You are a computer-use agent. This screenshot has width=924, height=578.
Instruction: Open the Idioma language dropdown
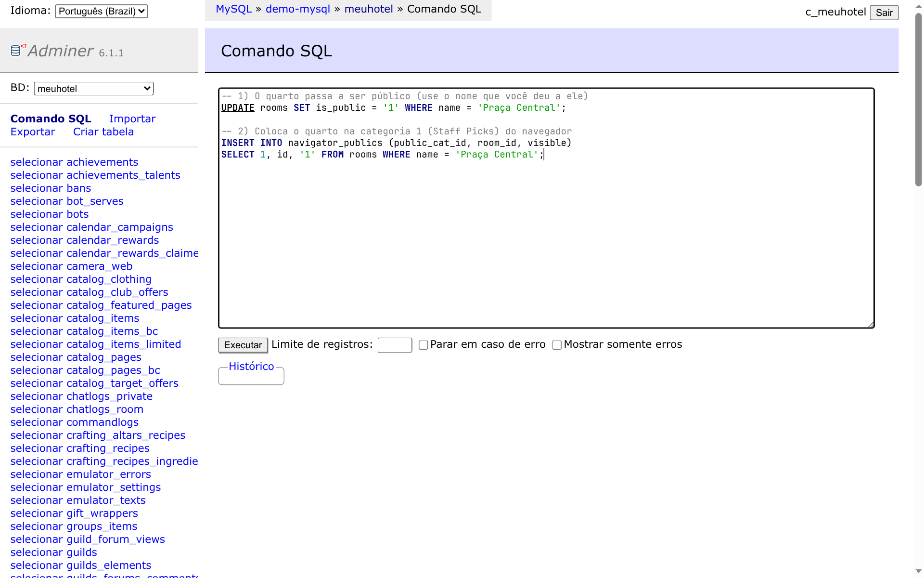[102, 11]
